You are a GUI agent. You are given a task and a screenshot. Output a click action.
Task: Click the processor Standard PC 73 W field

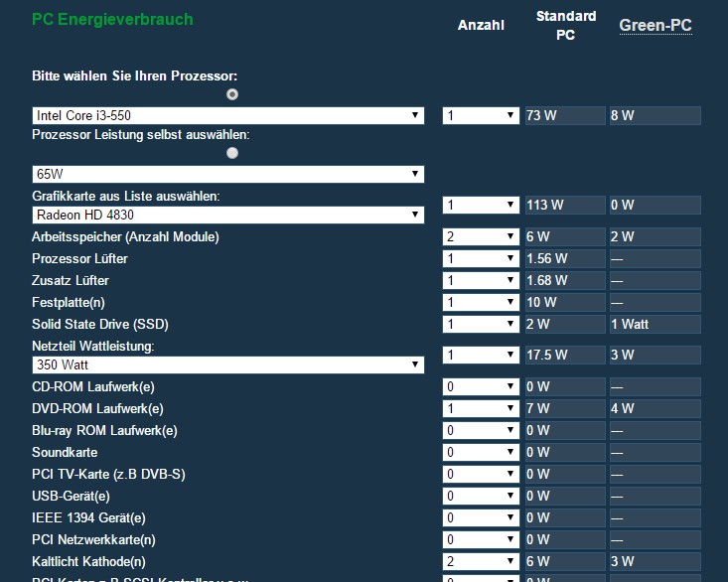[564, 115]
